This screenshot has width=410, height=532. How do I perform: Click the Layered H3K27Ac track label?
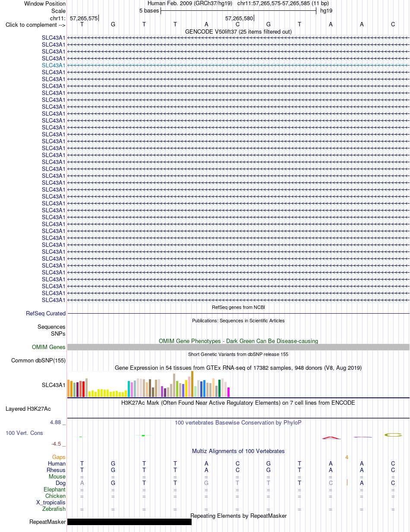click(28, 409)
